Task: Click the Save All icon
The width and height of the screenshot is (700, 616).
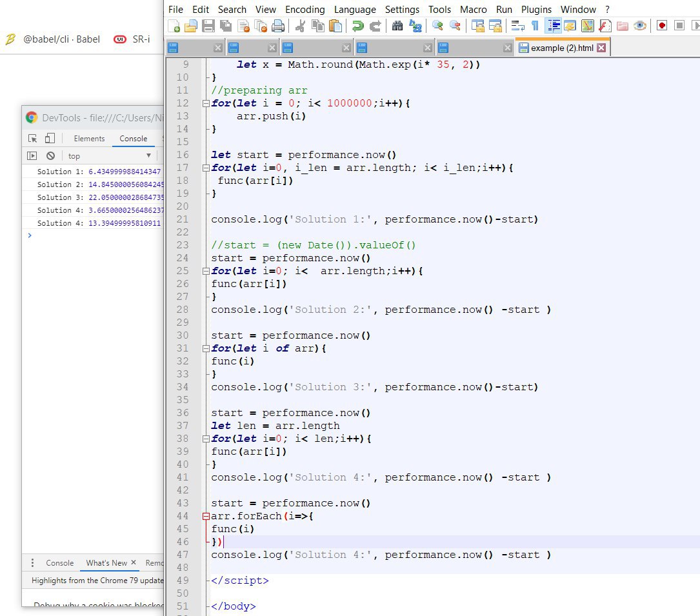Action: [x=226, y=26]
